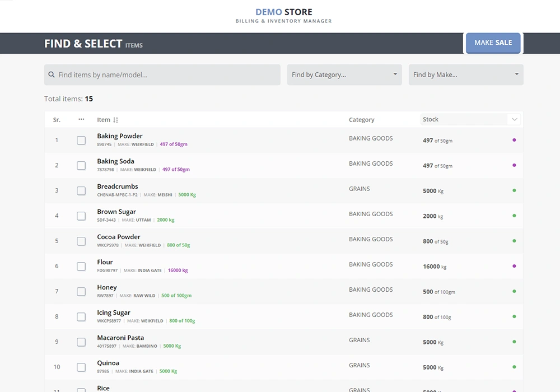
Task: Select the checkbox for Cocoa Powder
Action: (x=81, y=241)
